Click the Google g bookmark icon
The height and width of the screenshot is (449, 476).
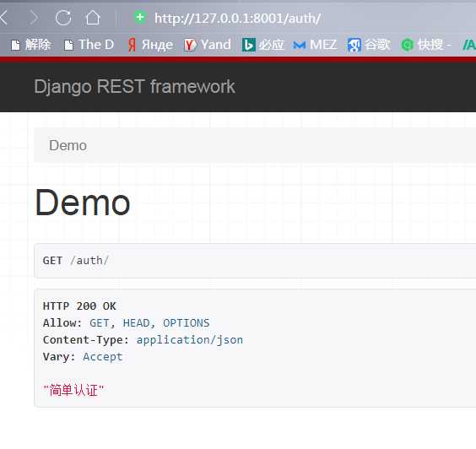coord(354,46)
